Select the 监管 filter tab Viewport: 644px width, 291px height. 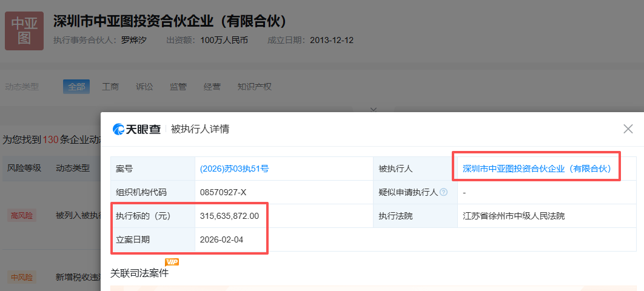click(178, 87)
